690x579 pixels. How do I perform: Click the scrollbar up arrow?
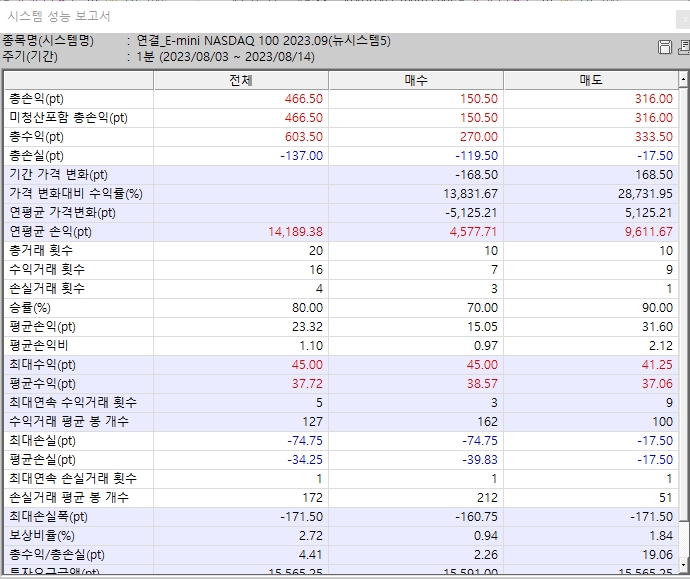pos(684,78)
